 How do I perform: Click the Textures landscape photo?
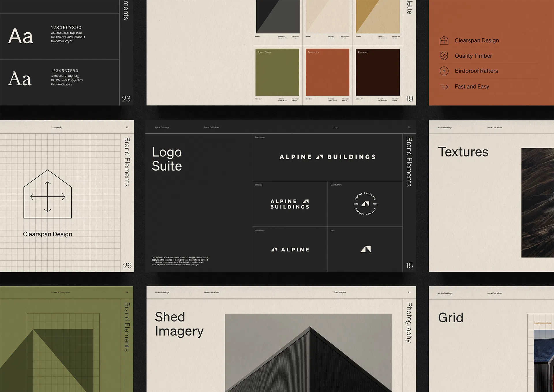(538, 203)
